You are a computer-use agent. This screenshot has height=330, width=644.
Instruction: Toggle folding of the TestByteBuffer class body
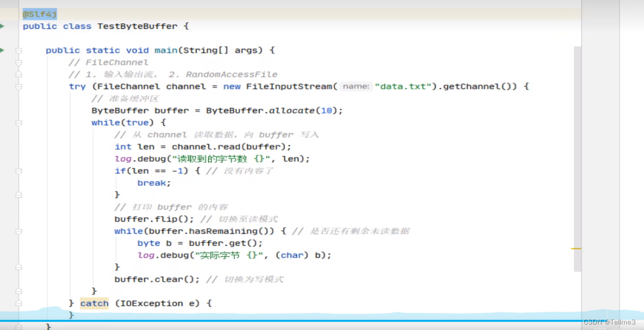point(18,26)
